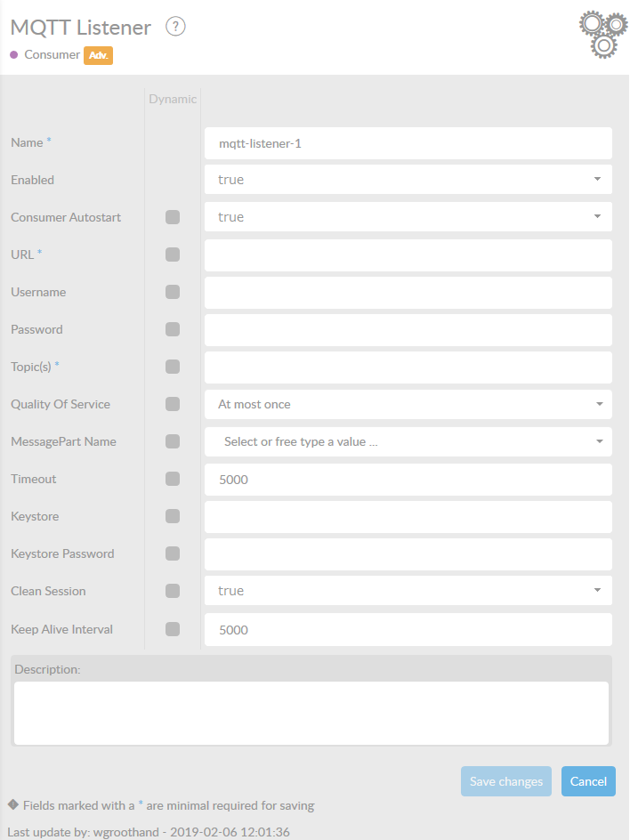Expand the Quality Of Service dropdown

coord(408,404)
